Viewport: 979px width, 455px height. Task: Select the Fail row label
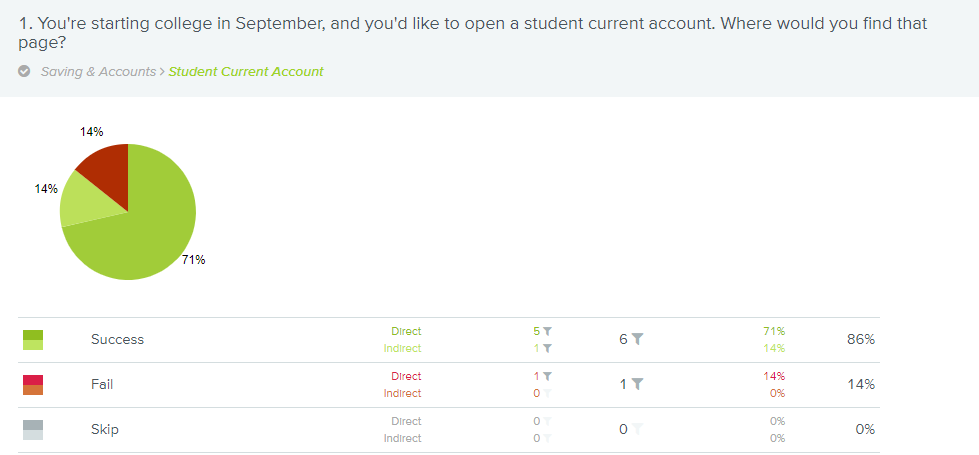coord(102,384)
